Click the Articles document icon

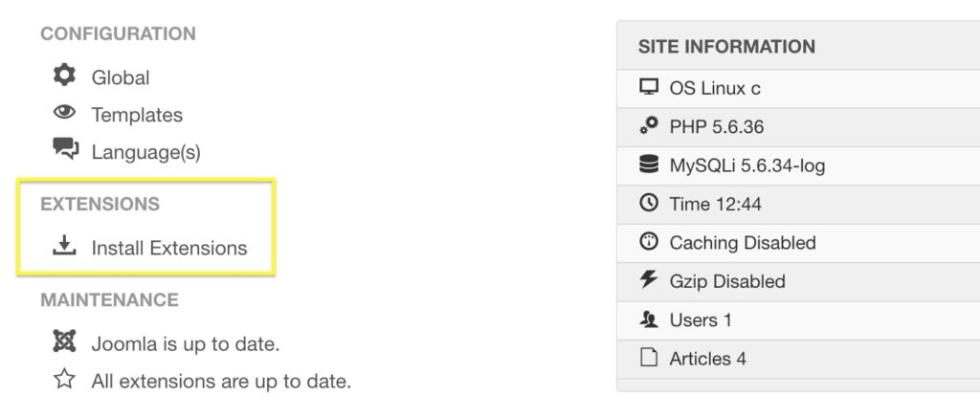(649, 358)
